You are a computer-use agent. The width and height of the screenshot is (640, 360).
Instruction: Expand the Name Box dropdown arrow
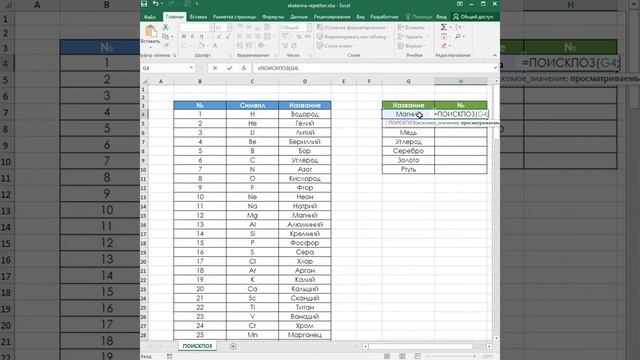[191, 68]
